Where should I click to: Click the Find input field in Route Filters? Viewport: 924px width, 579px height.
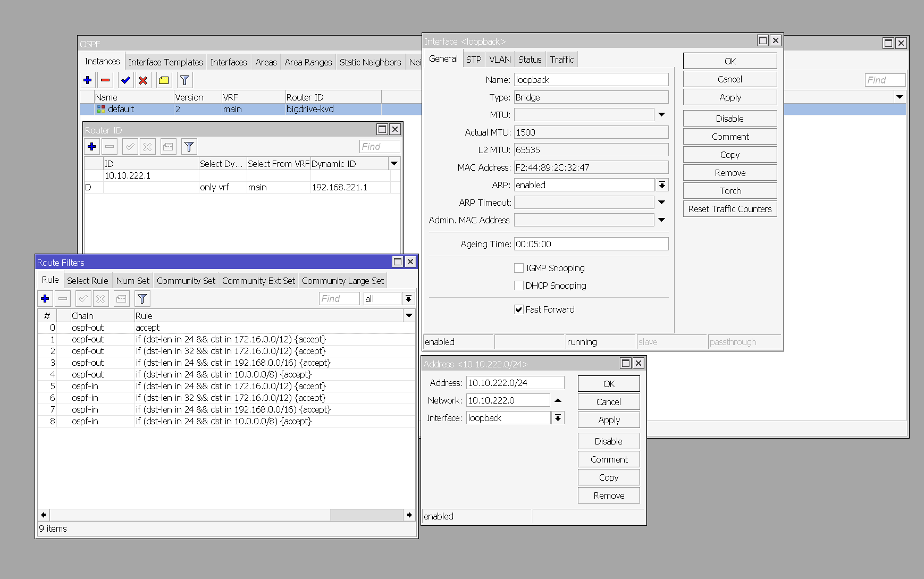point(339,298)
